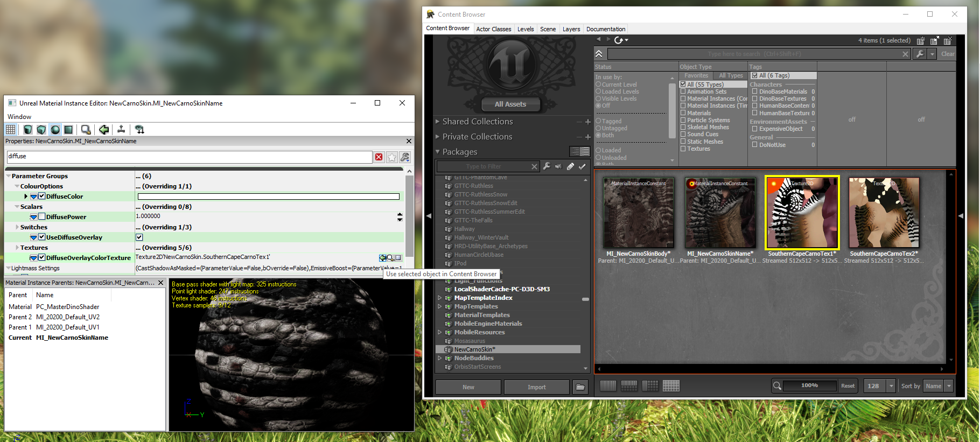980x442 pixels.
Task: Click the New button
Action: pyautogui.click(x=468, y=387)
